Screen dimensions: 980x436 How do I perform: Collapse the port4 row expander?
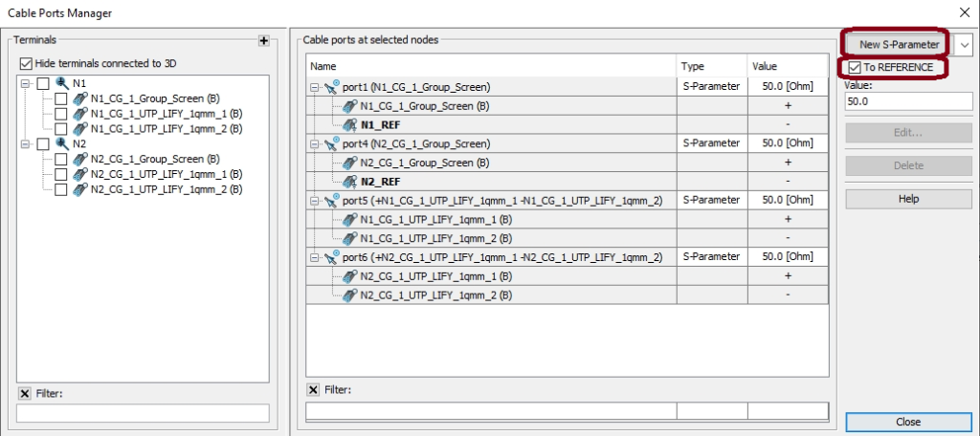tap(314, 143)
